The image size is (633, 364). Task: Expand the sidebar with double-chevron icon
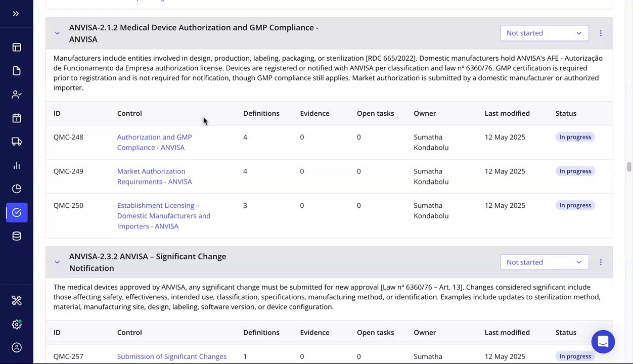point(16,14)
